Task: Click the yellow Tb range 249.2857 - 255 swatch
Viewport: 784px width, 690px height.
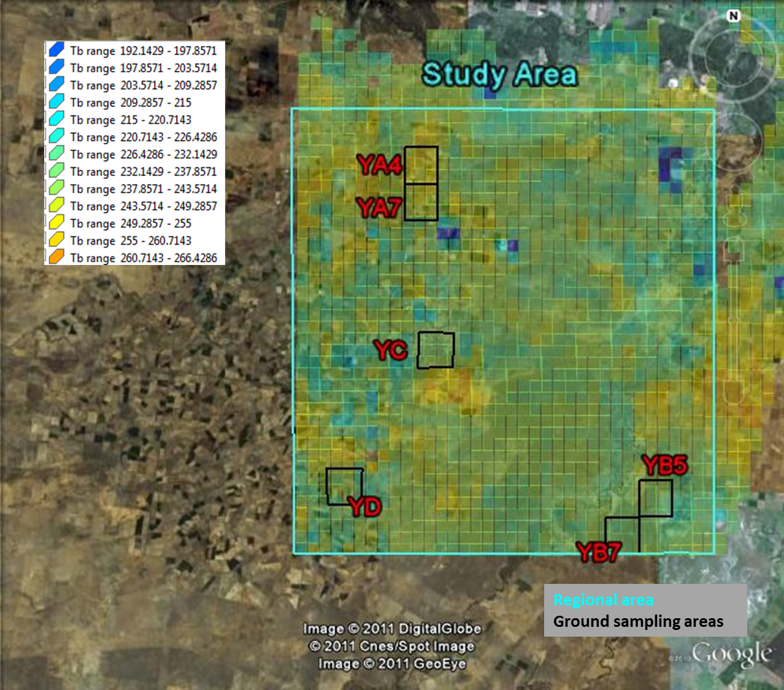Action: (x=56, y=223)
